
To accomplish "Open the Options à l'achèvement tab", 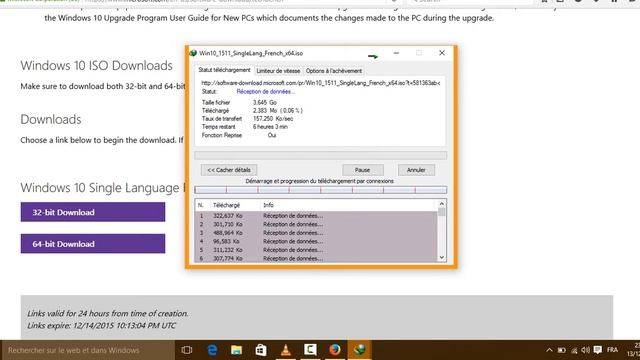I will click(x=334, y=71).
